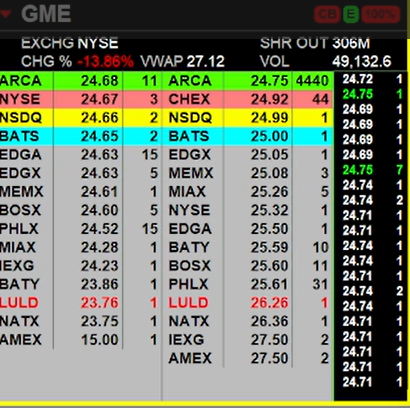The image size is (410, 408).
Task: Select EDGA bid row at 24.63
Action: coord(81,155)
